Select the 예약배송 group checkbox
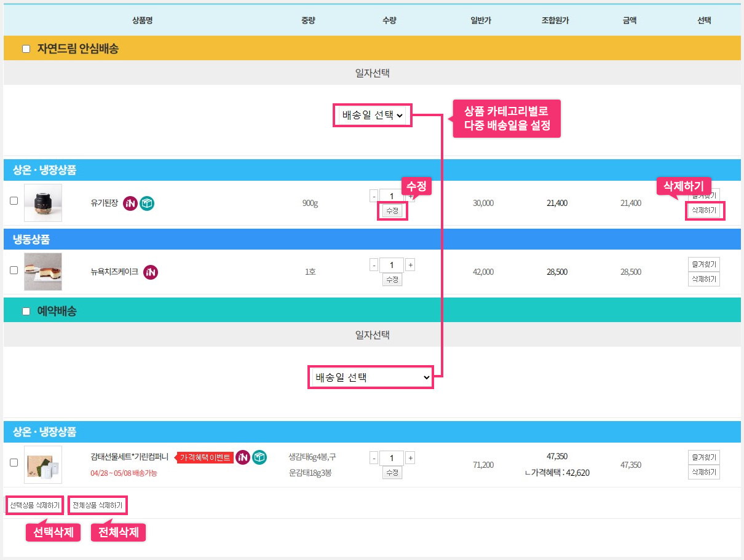The image size is (744, 560). (x=26, y=311)
